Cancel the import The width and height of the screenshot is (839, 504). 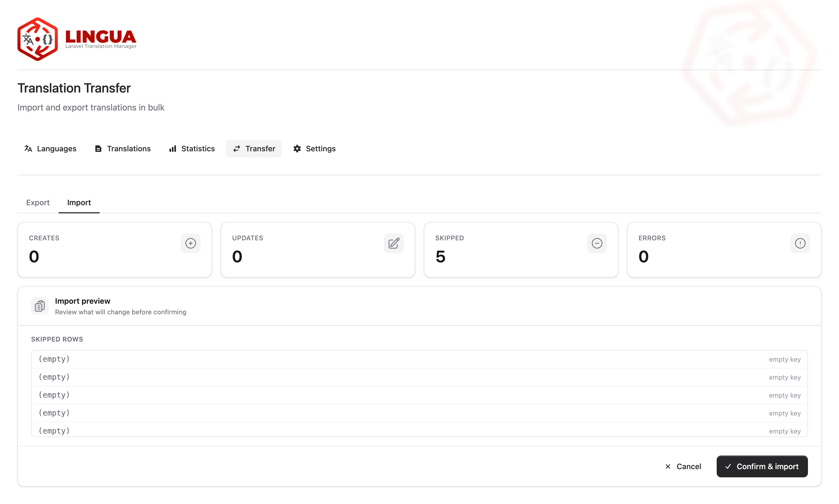point(683,466)
